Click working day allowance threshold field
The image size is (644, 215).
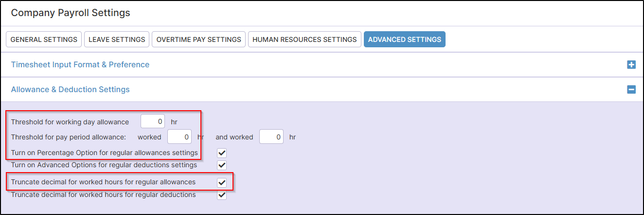(153, 122)
